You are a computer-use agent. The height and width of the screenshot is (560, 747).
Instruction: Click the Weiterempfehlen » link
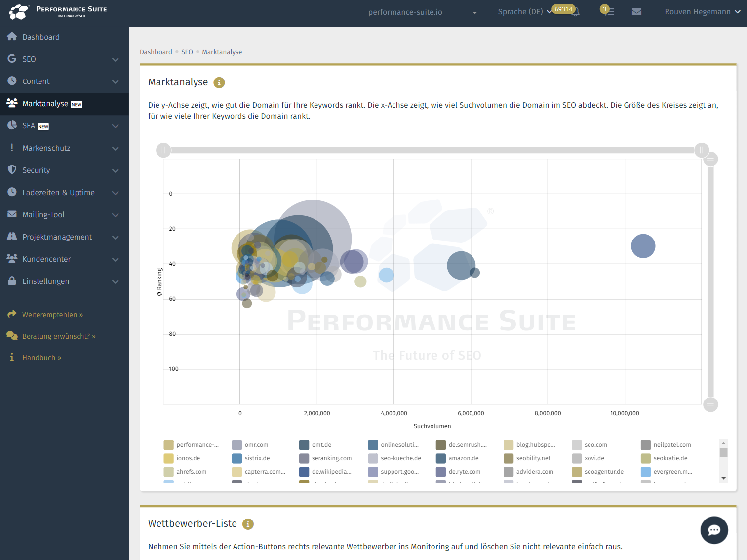coord(52,315)
